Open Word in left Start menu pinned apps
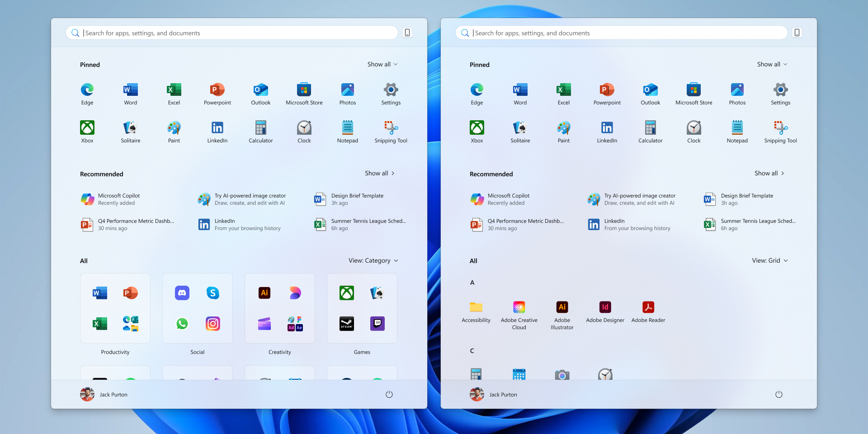This screenshot has height=434, width=868. 131,94
